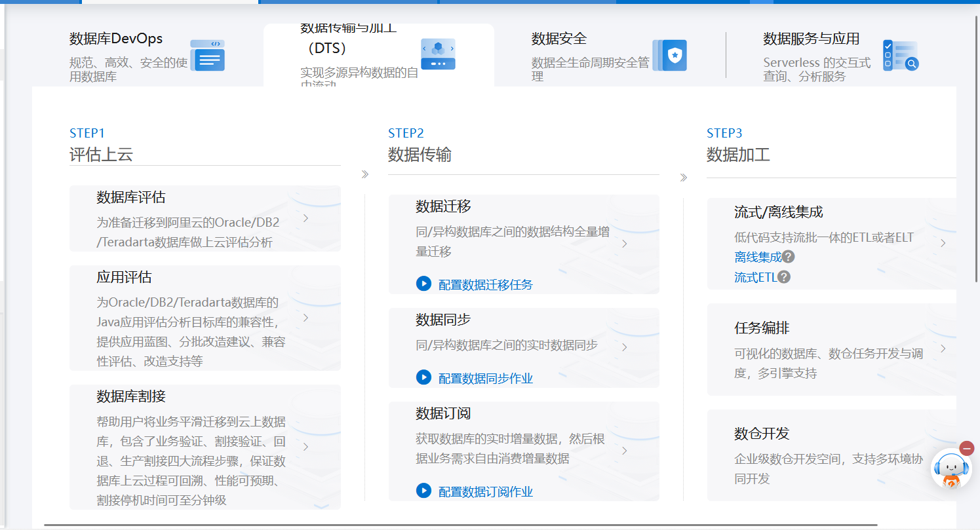Click the 数据迁移 card title
The height and width of the screenshot is (530, 980).
443,206
